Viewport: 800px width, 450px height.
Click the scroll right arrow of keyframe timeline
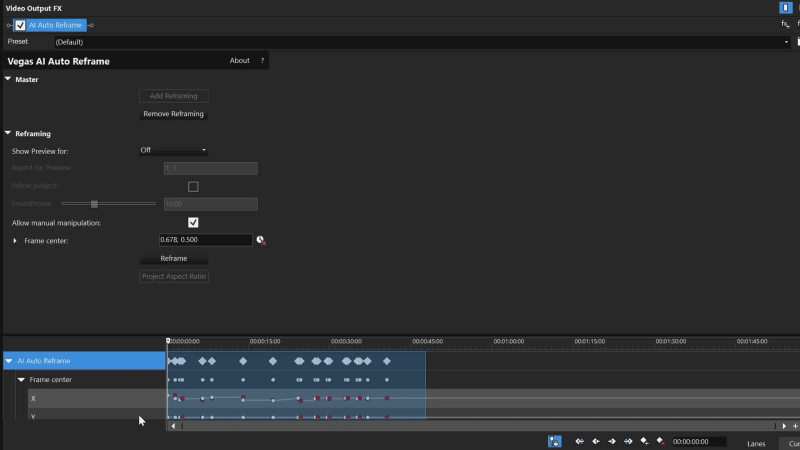[784, 426]
